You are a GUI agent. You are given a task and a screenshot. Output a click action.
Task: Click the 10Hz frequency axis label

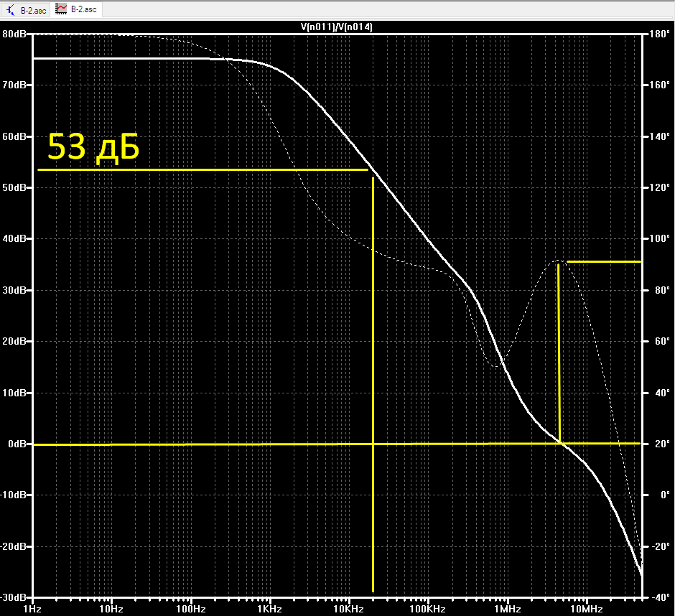pos(111,609)
